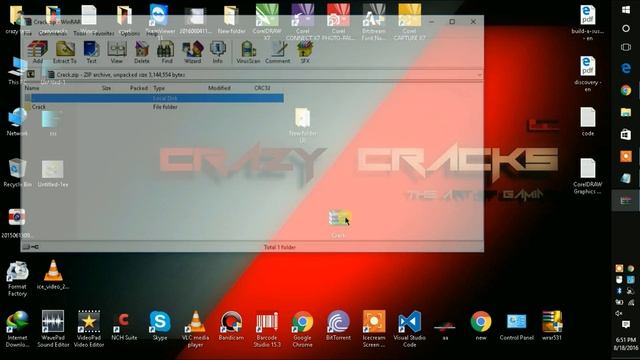640x360 pixels.
Task: Select the Icecream Screen desktop shortcut
Action: (x=374, y=329)
